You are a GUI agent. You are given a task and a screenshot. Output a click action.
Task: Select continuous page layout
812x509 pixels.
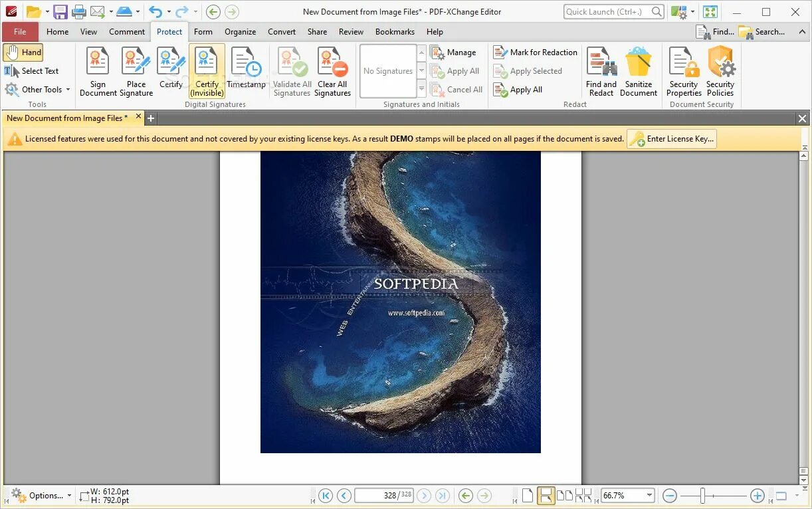click(x=546, y=496)
